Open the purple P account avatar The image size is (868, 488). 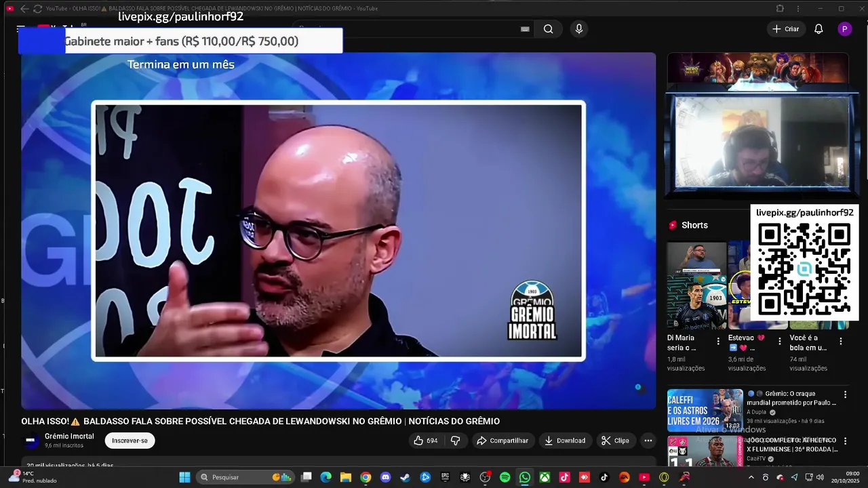[x=844, y=29]
